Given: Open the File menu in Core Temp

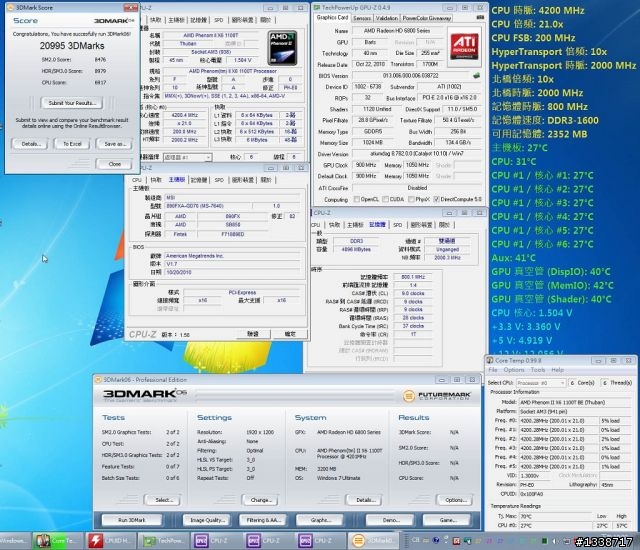Looking at the screenshot, I should coord(493,370).
